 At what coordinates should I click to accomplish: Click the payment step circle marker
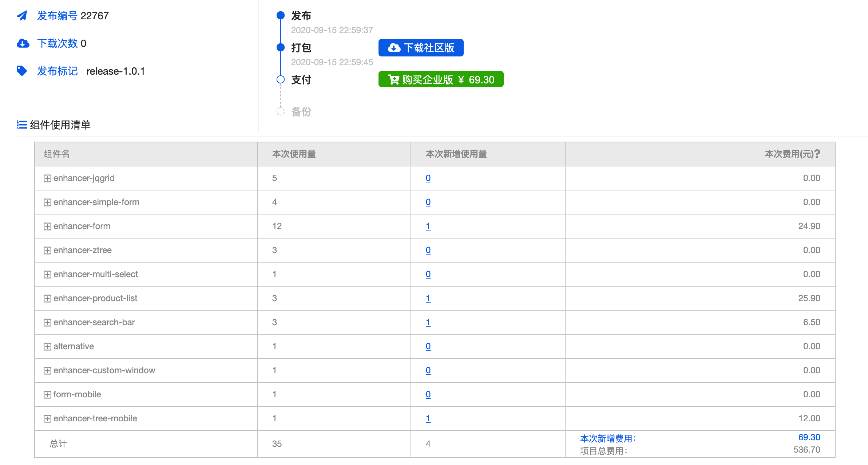(280, 80)
